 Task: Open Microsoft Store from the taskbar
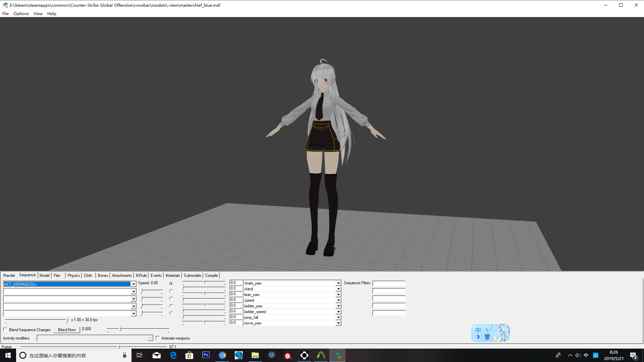tap(190, 355)
